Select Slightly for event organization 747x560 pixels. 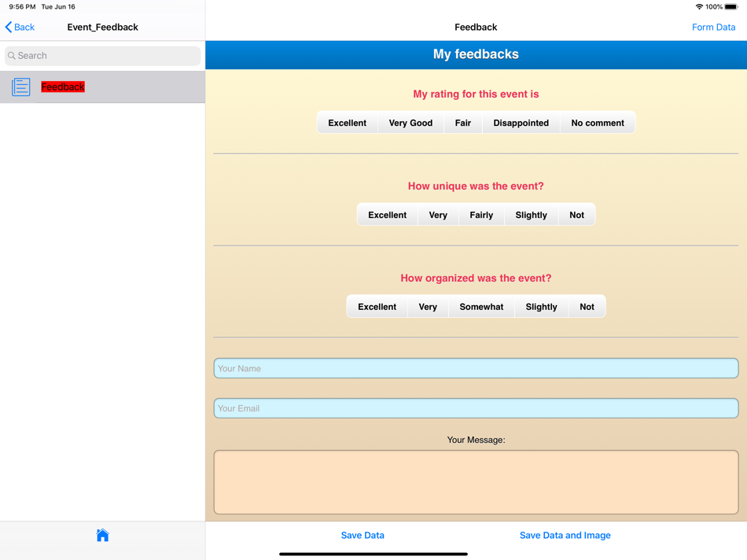tap(542, 307)
